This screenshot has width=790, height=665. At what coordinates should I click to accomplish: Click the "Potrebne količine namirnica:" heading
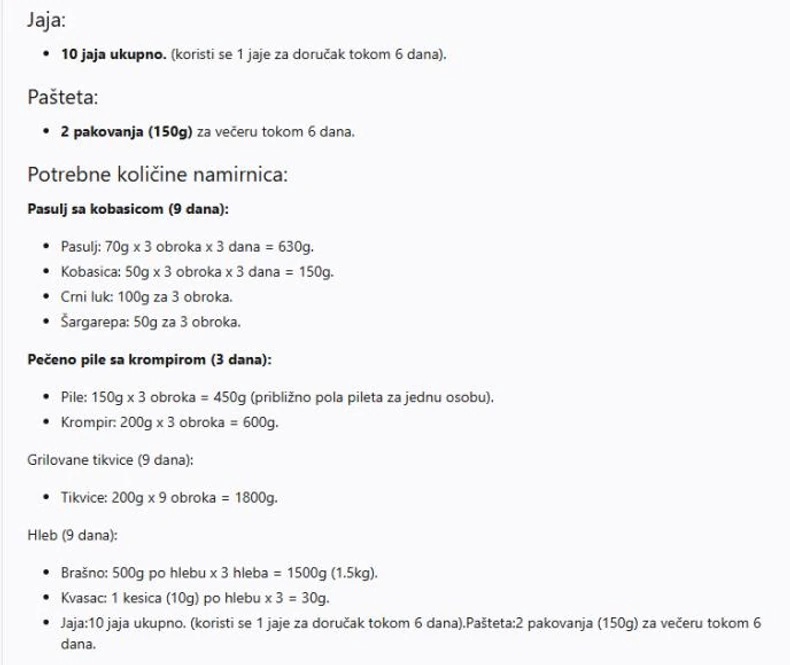[158, 174]
